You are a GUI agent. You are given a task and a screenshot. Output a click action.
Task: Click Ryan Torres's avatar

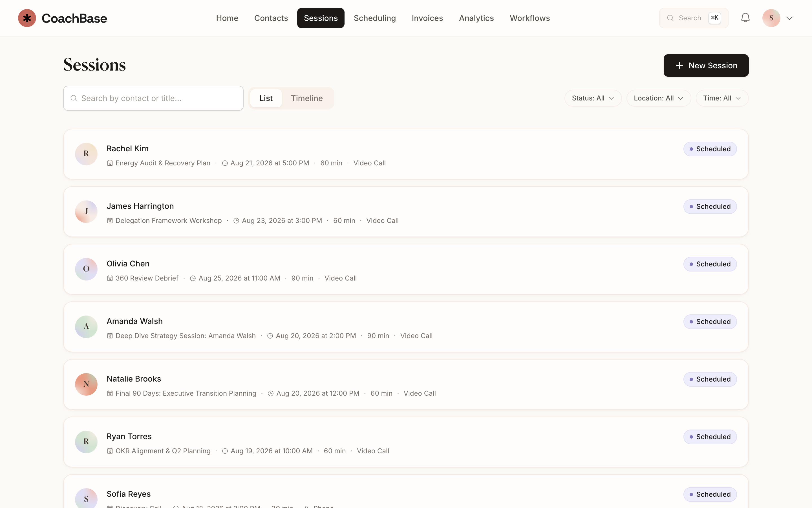[86, 442]
